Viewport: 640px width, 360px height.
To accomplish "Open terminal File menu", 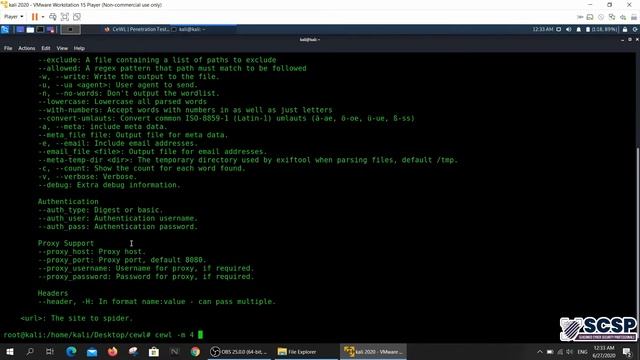I will click(x=8, y=48).
